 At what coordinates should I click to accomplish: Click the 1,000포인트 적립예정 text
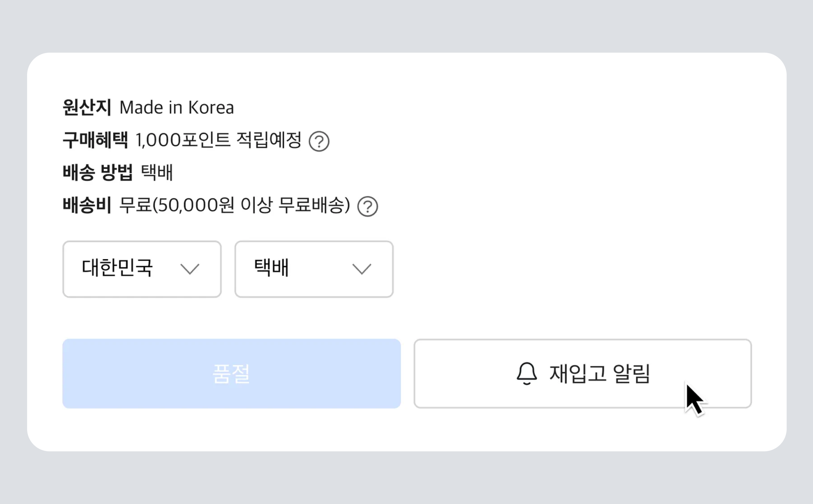point(218,140)
